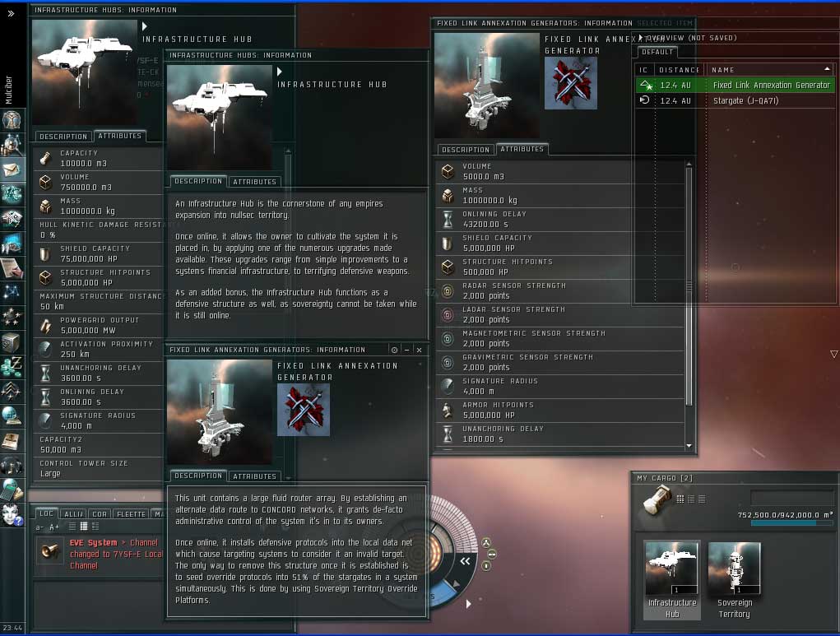Click the middle round HUD button beside the ship display
This screenshot has width=840, height=636.
(x=491, y=554)
